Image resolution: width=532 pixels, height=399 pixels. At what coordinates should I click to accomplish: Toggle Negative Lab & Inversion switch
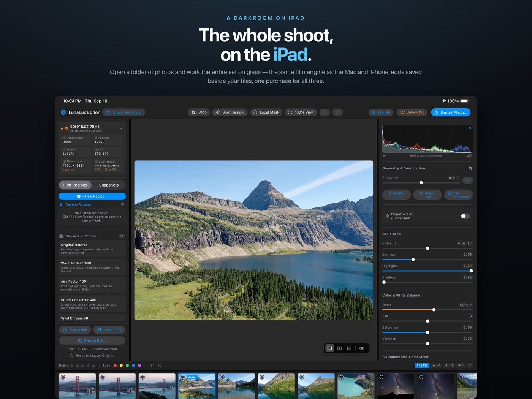pyautogui.click(x=465, y=216)
